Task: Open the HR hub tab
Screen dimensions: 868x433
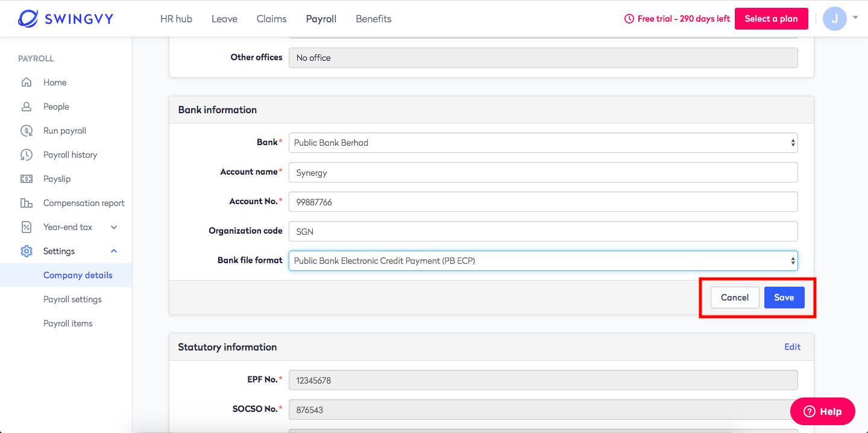Action: click(176, 19)
